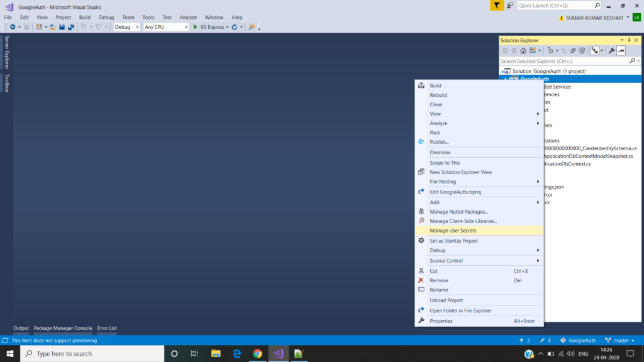Image resolution: width=644 pixels, height=362 pixels.
Task: Open the master branch indicator in status bar
Action: (x=620, y=340)
